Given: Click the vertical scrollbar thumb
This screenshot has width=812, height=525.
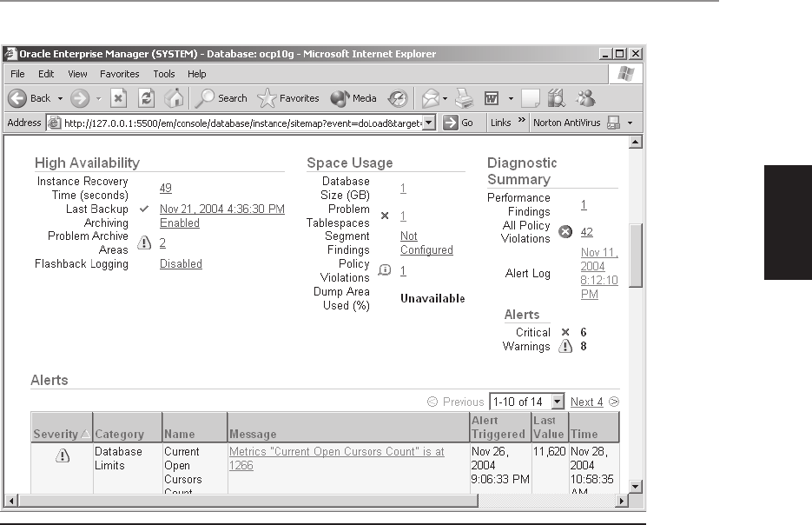Looking at the screenshot, I should pos(636,255).
